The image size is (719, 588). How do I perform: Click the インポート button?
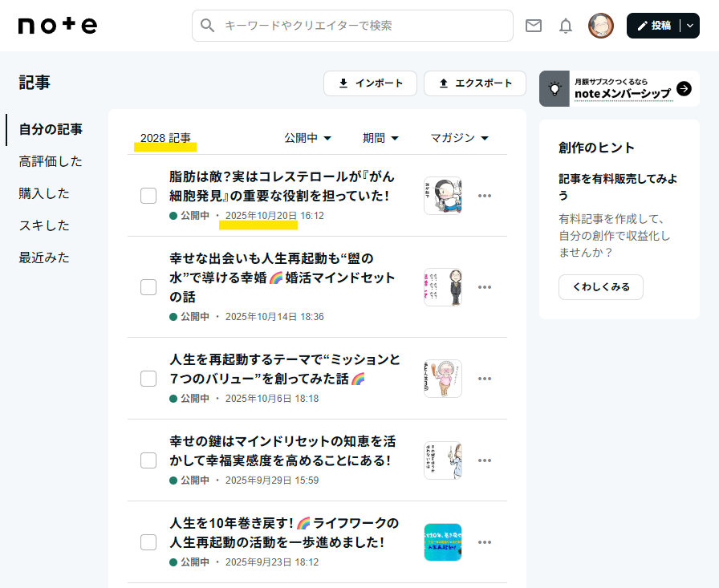(370, 83)
